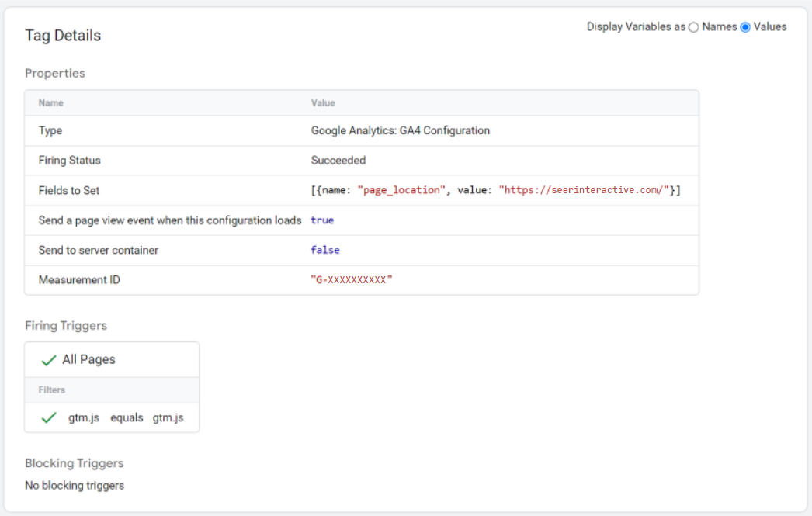Click the No blocking triggers text
This screenshot has height=516, width=812.
click(75, 486)
